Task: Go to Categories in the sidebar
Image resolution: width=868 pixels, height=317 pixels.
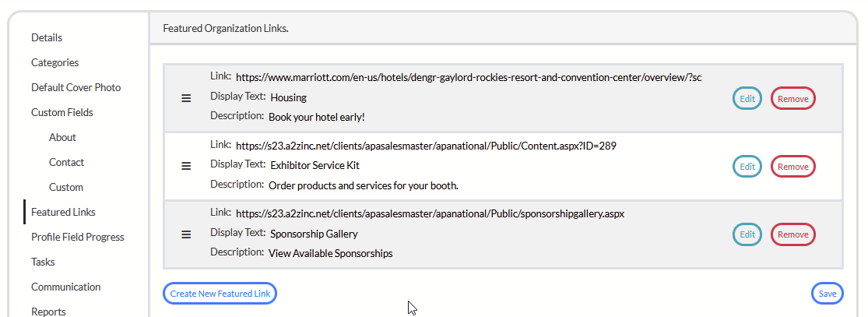Action: [x=54, y=62]
